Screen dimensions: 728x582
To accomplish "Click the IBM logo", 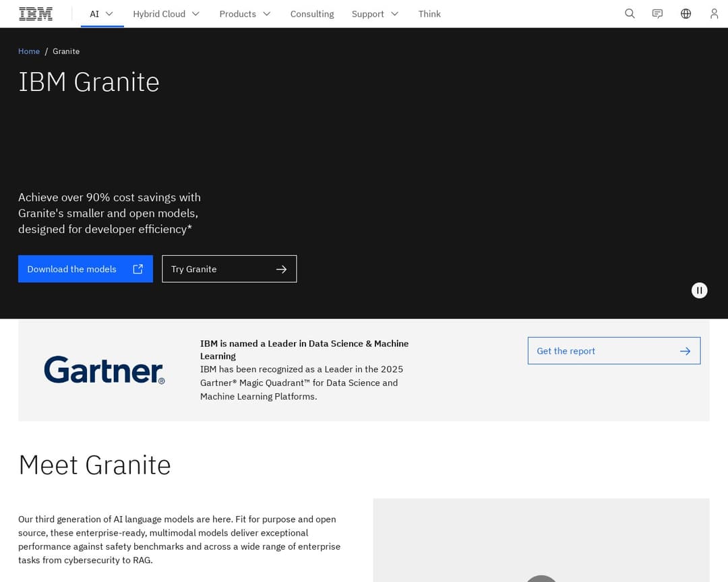I will pos(36,14).
